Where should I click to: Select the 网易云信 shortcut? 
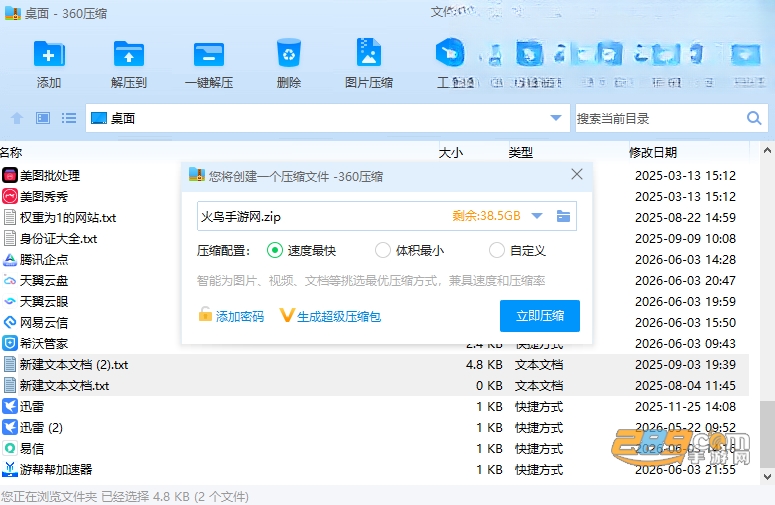(x=35, y=323)
